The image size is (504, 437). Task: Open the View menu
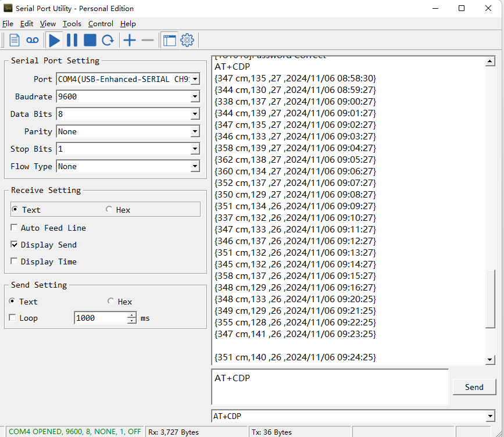tap(48, 24)
